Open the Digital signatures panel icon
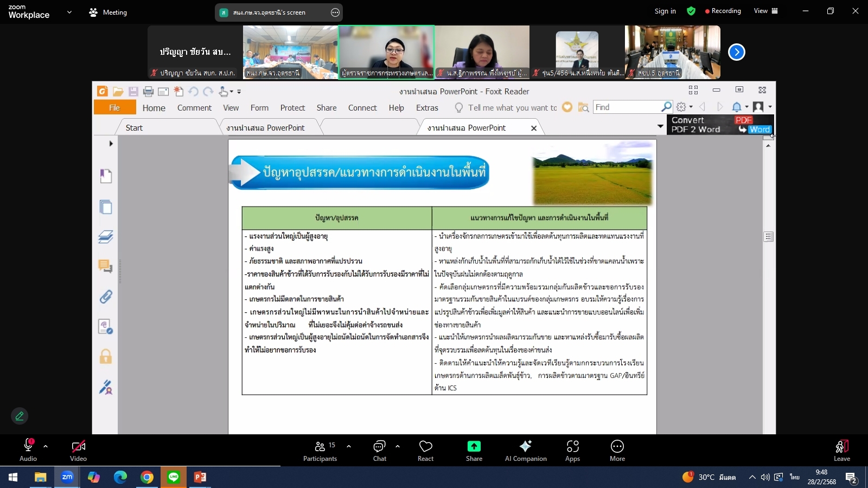This screenshot has height=488, width=868. pos(106,387)
